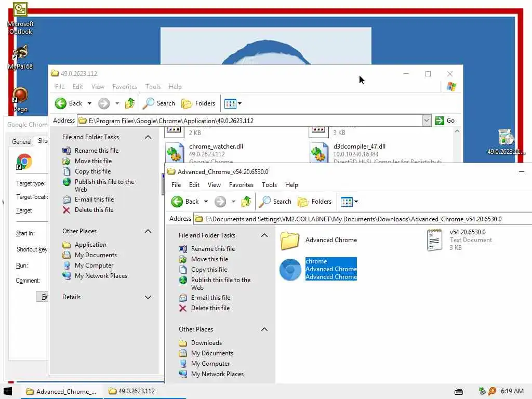The width and height of the screenshot is (532, 399).
Task: Open My Documents in Advanced_Chrome window
Action: (x=206, y=353)
